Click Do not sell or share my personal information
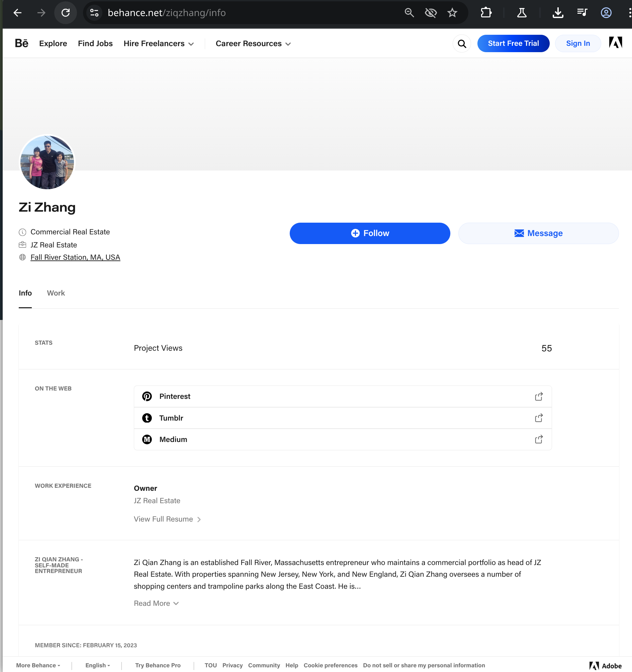Screen dimensions: 632x672 click(424, 665)
